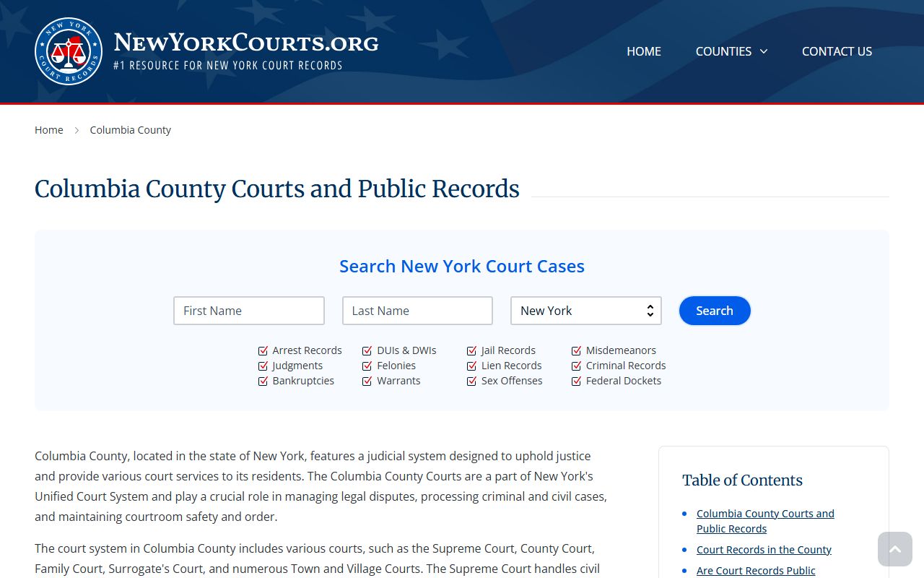The image size is (924, 578).
Task: Click the blue Search button
Action: point(715,311)
